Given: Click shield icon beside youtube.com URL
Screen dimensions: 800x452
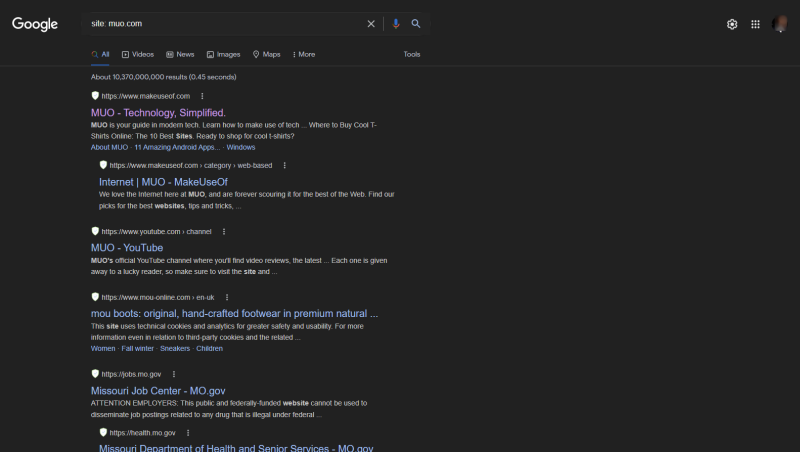Looking at the screenshot, I should click(x=95, y=231).
